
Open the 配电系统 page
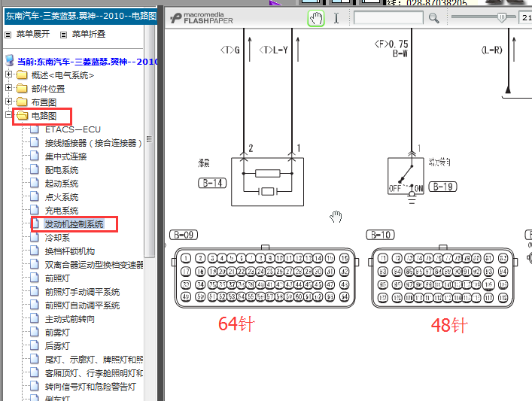62,170
